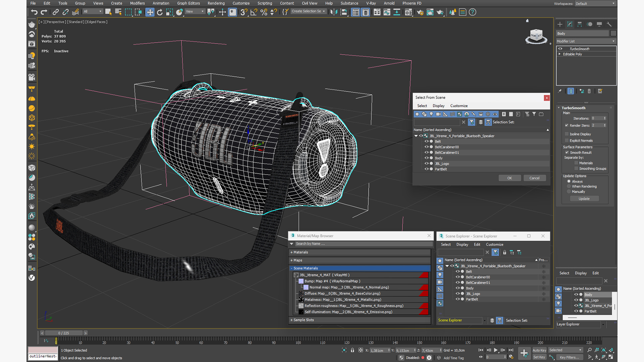The image size is (644, 362).
Task: Activate the Select and Rotate tool
Action: (x=160, y=12)
